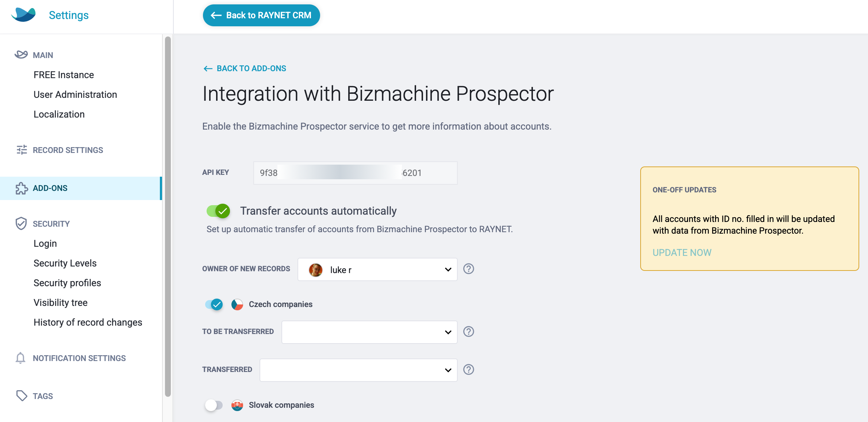Click help icon beside Transferred dropdown
This screenshot has height=422, width=868.
tap(469, 370)
